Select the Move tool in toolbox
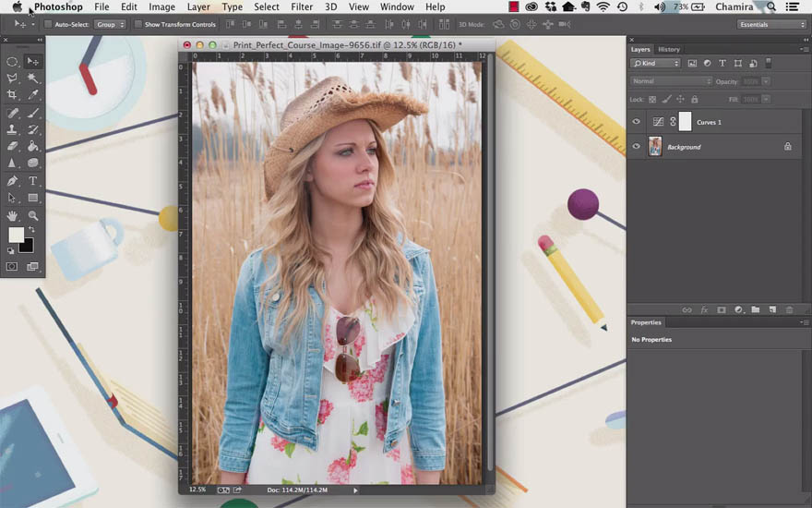 click(x=32, y=62)
